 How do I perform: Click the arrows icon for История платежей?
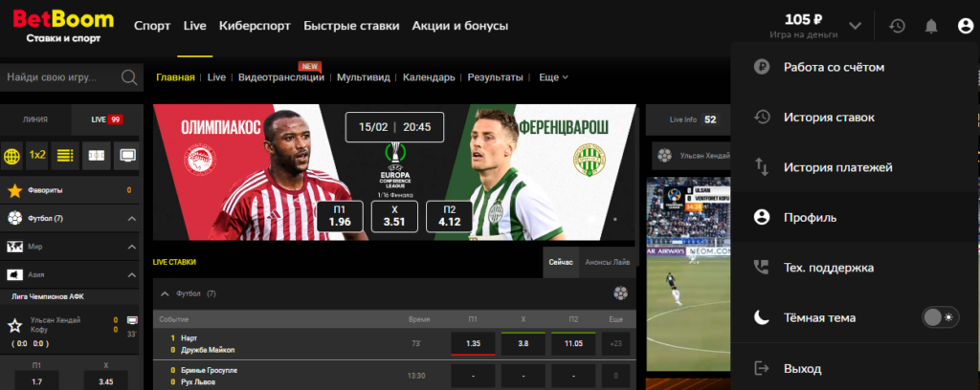[761, 167]
